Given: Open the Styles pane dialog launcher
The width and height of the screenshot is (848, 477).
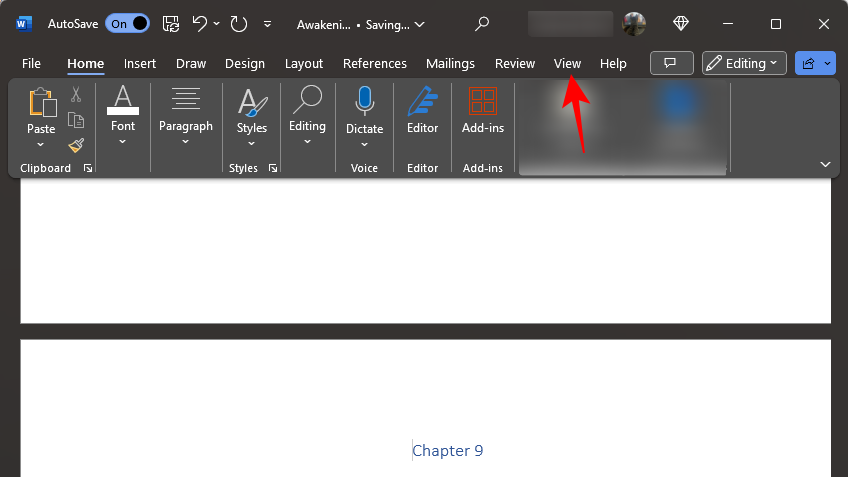Looking at the screenshot, I should pos(273,169).
